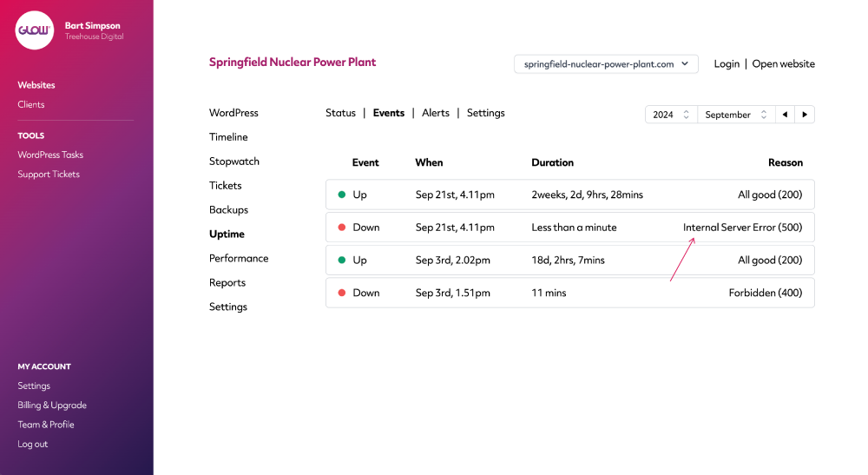This screenshot has height=475, width=868.
Task: Click Treehouse Digital company name
Action: 94,36
